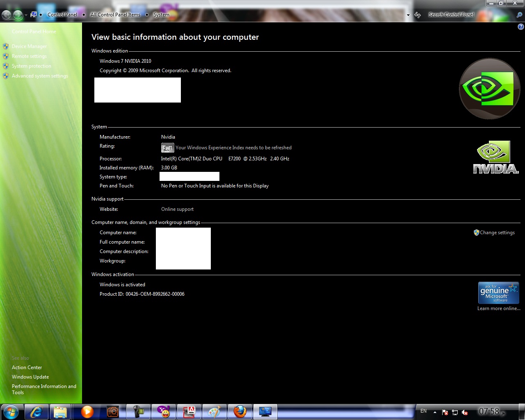This screenshot has height=420, width=525.
Task: Open Yahoo Messenger from the taskbar
Action: pos(164,411)
